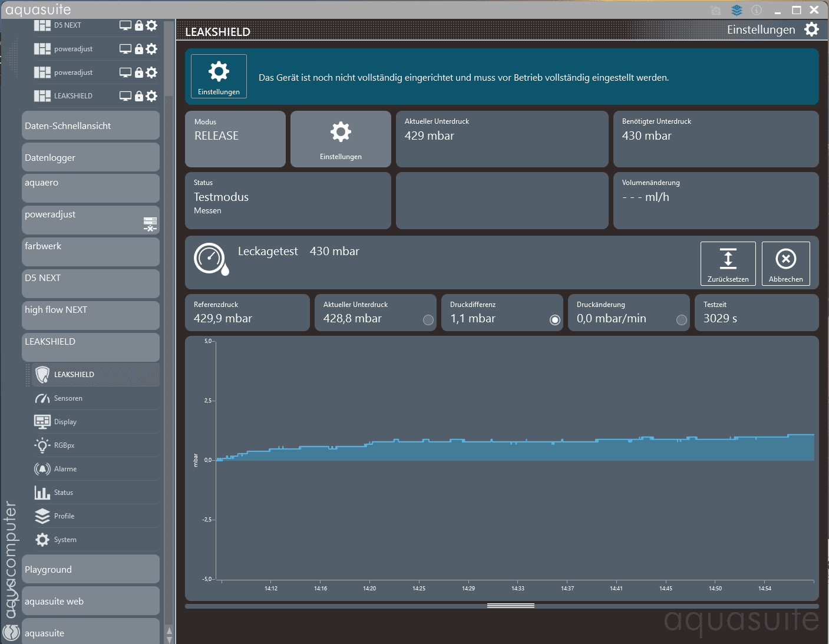Open Sensoren gauge page in sidebar

click(x=94, y=398)
